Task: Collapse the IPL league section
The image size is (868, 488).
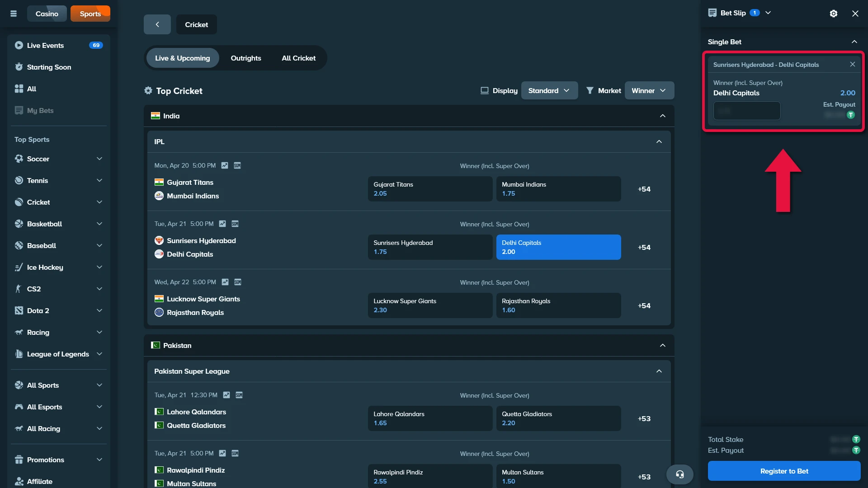Action: (659, 141)
